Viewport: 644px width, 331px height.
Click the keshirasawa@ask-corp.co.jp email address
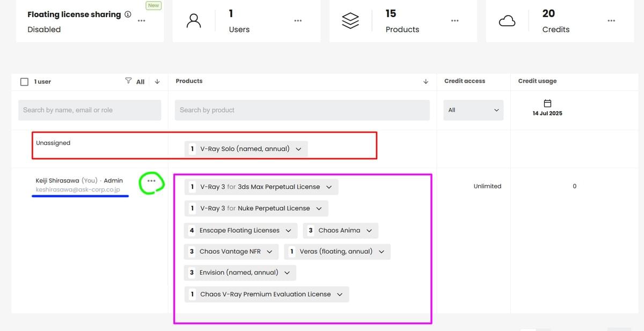point(78,190)
